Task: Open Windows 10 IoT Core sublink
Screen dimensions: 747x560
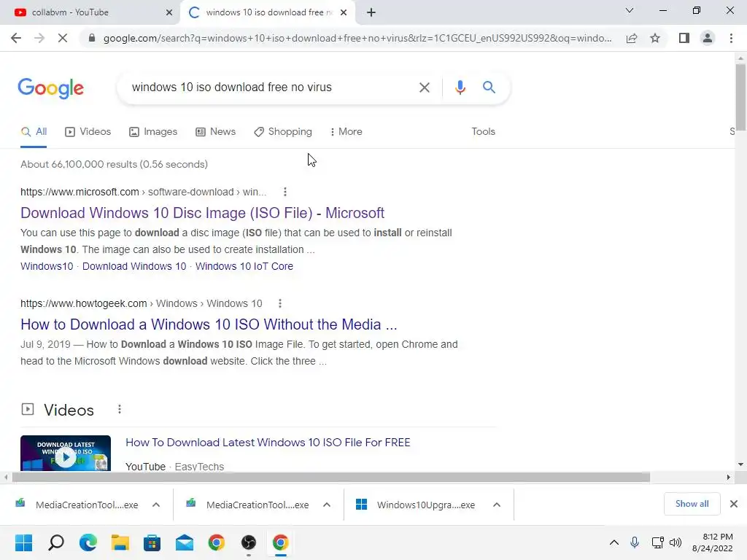Action: click(244, 266)
